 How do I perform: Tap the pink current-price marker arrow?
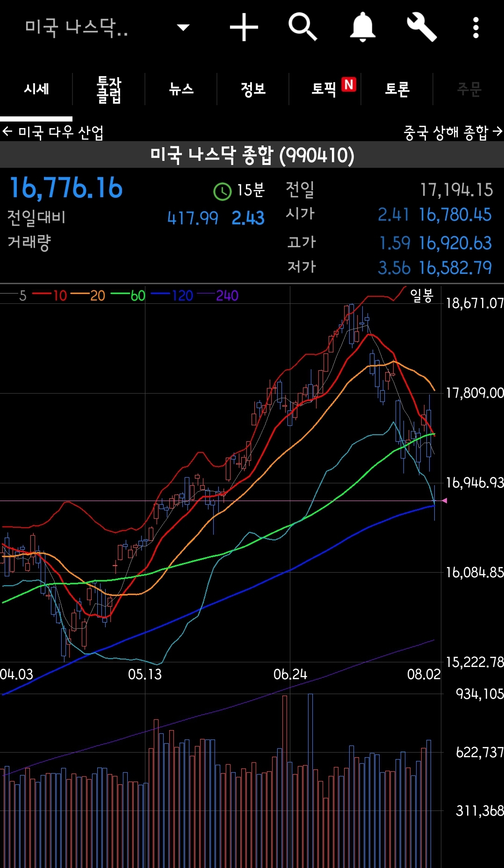[444, 501]
